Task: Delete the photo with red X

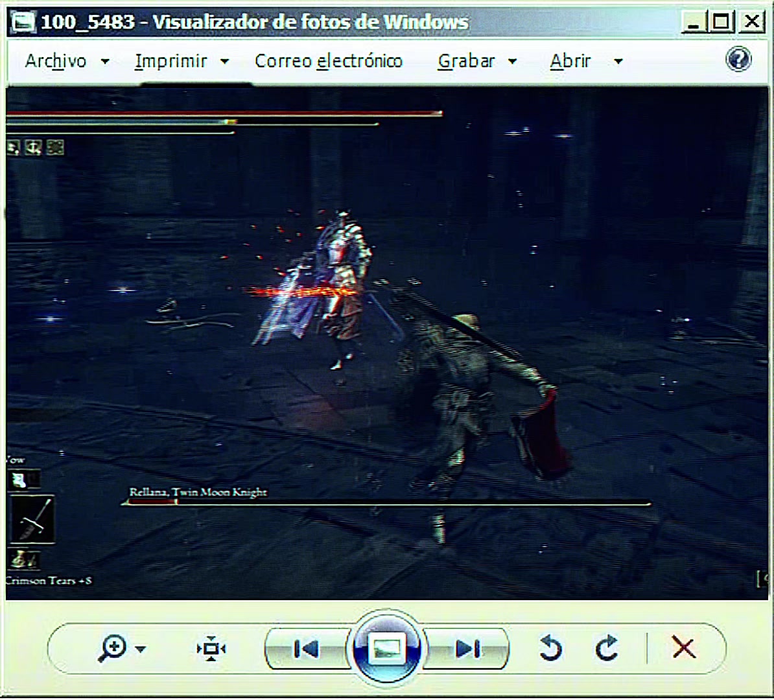Action: pos(684,647)
